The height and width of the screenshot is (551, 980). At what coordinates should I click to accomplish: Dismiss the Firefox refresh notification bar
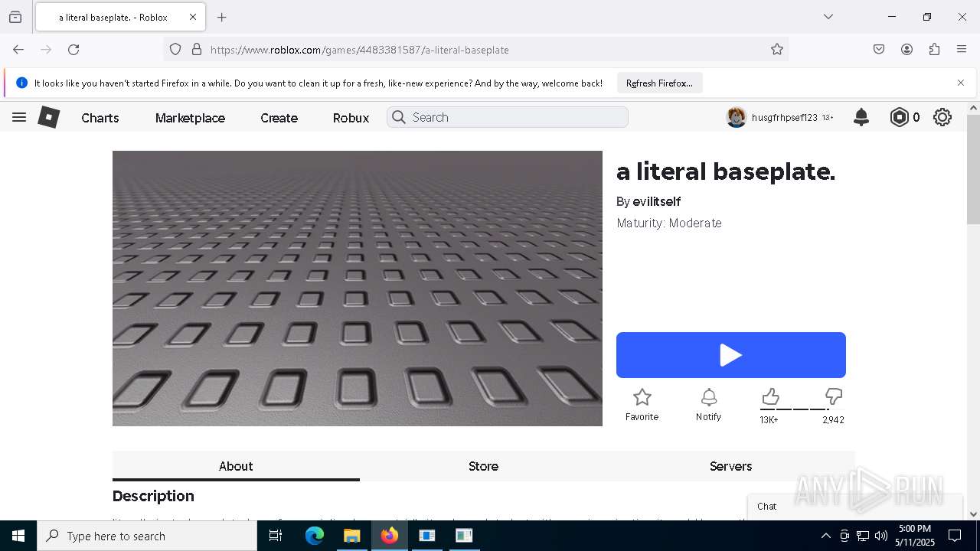coord(961,83)
